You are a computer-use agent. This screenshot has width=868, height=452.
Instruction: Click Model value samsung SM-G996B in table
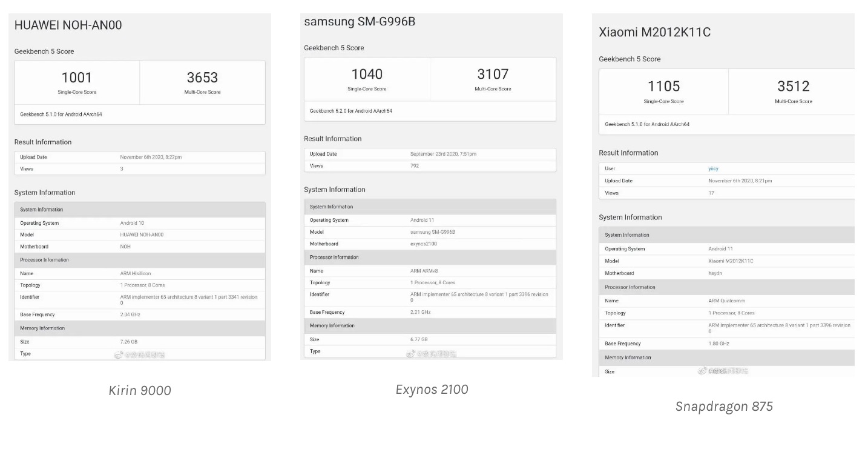coord(433,232)
